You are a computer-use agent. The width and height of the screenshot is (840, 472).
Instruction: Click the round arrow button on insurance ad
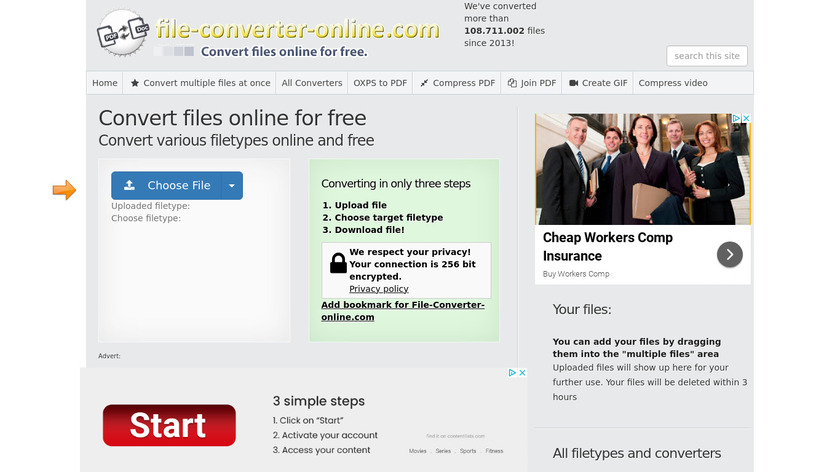point(730,254)
